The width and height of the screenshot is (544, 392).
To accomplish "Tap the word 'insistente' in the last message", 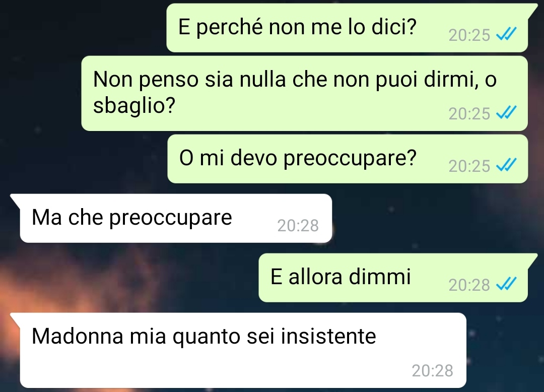I will [328, 336].
